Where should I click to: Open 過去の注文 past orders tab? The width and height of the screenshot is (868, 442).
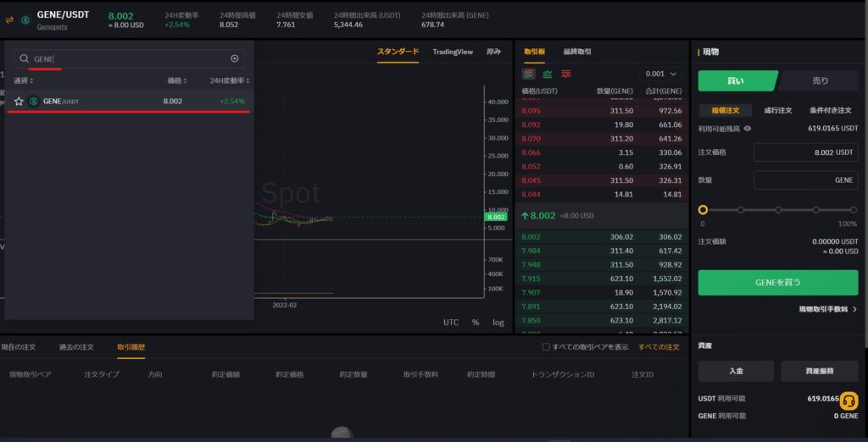[x=76, y=347]
